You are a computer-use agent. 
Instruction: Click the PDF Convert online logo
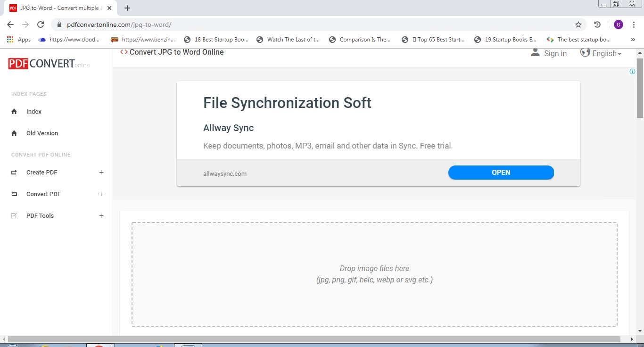click(49, 64)
